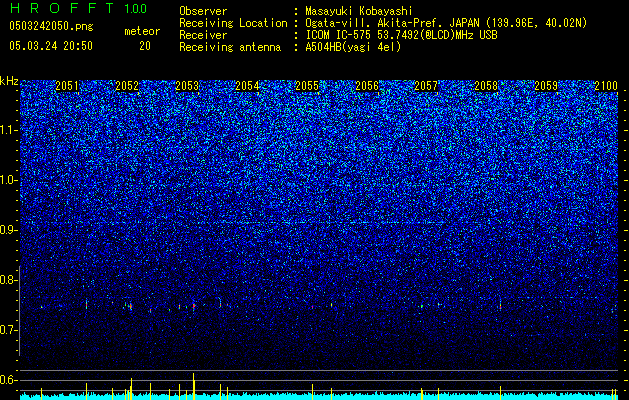Click the 2051 time marker
The image size is (629, 400).
coord(67,86)
